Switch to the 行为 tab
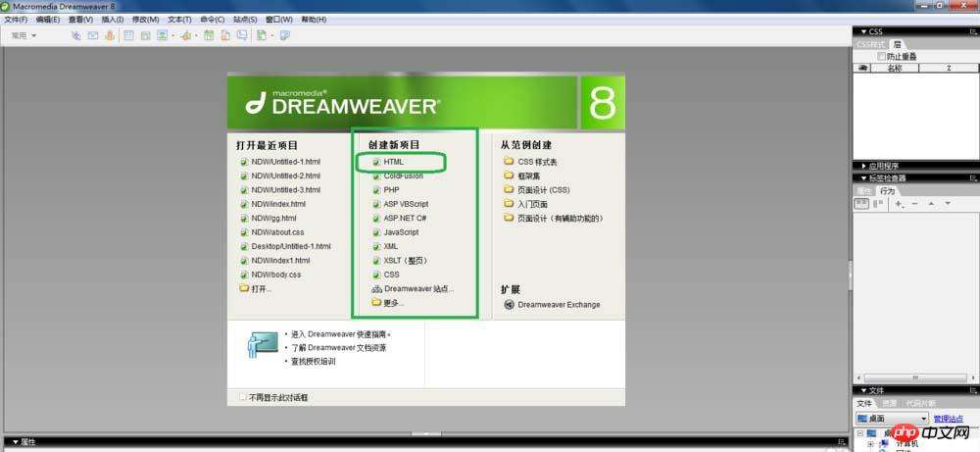 888,191
